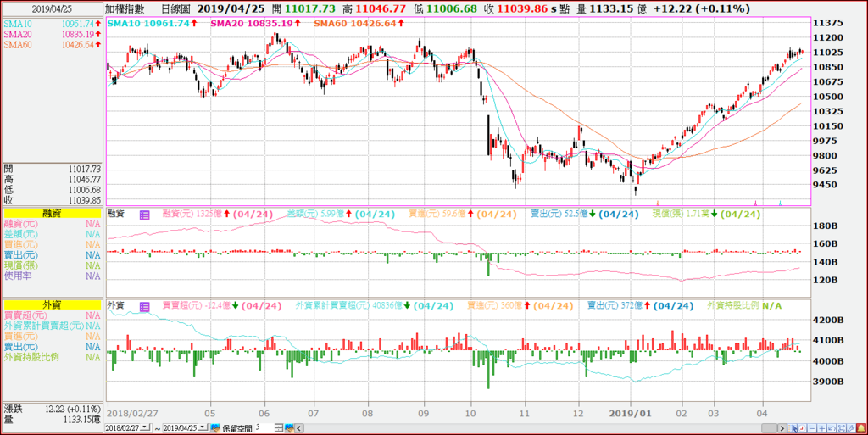Click 高 11046.77 row in left panel
Screen dimensions: 868x435
[x=52, y=179]
